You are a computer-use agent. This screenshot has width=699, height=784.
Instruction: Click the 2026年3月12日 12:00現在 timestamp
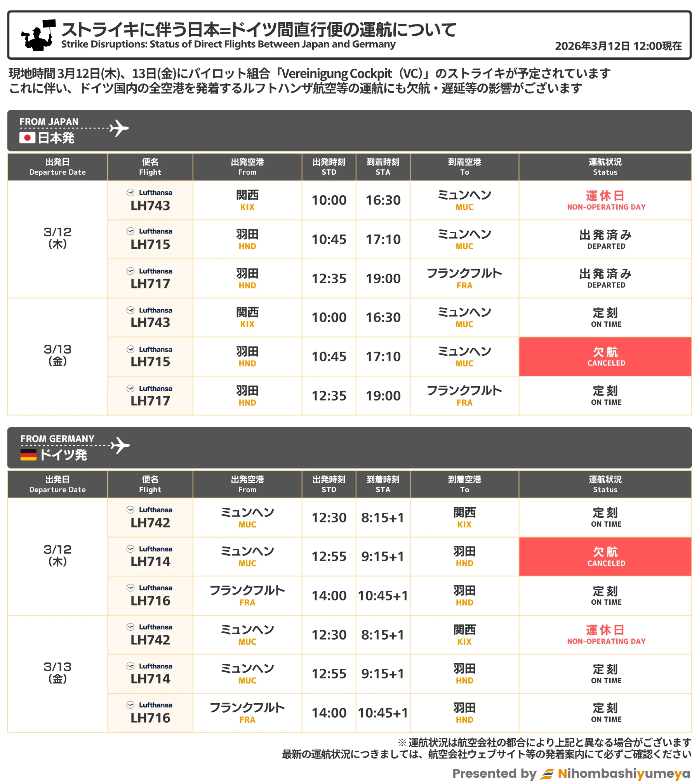tap(618, 46)
